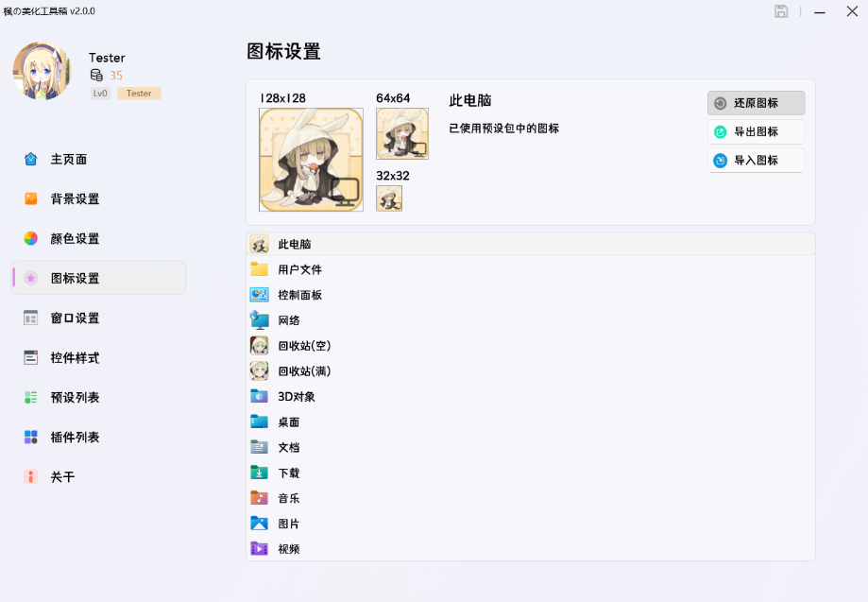
Task: Select the 64x64 icon preview
Action: [401, 133]
